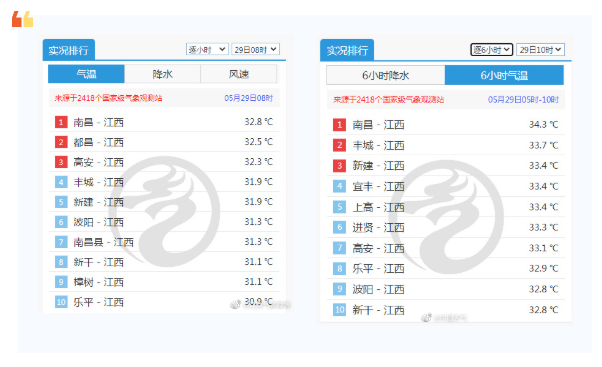The height and width of the screenshot is (367, 602).
Task: Click rank 8 badge beside 乐平 32.9
Action: point(339,269)
